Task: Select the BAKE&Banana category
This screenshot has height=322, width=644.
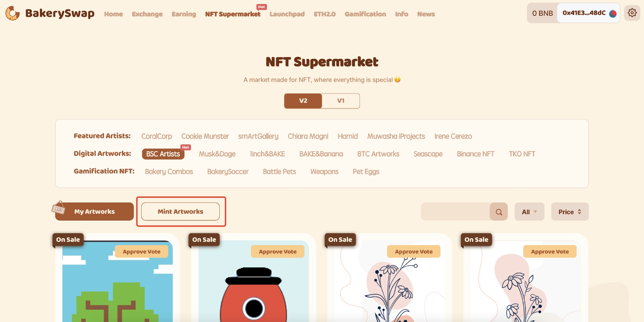Action: (321, 154)
